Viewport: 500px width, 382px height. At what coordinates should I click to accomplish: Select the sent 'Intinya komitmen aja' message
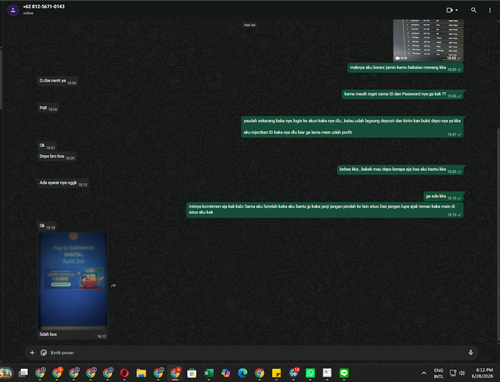pos(325,210)
